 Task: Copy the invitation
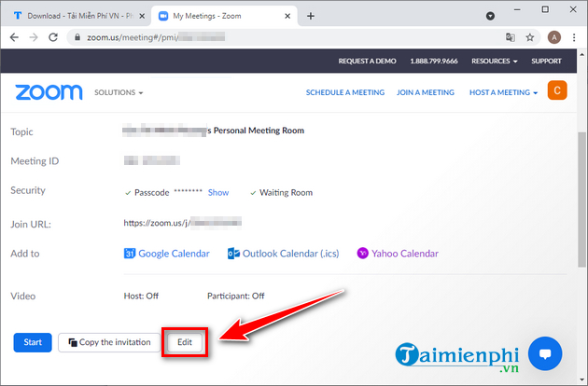109,342
